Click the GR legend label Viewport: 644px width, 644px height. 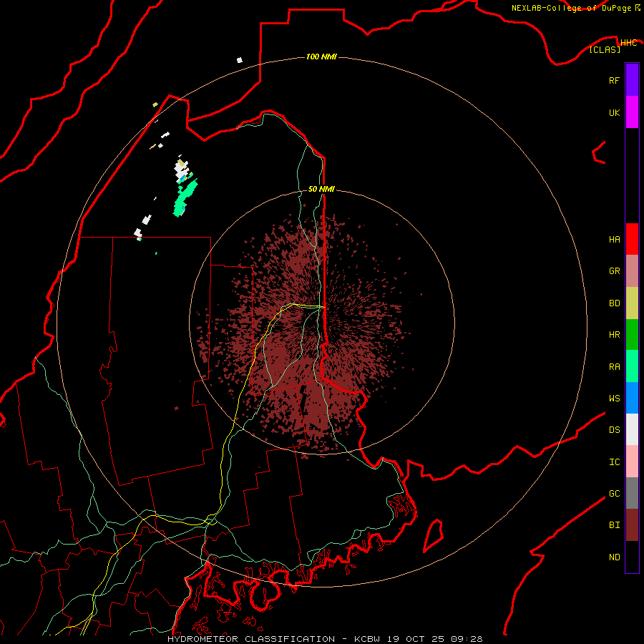point(614,271)
